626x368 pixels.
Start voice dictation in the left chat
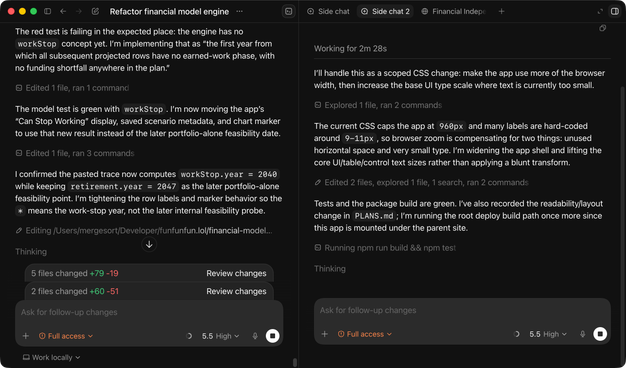pyautogui.click(x=255, y=336)
